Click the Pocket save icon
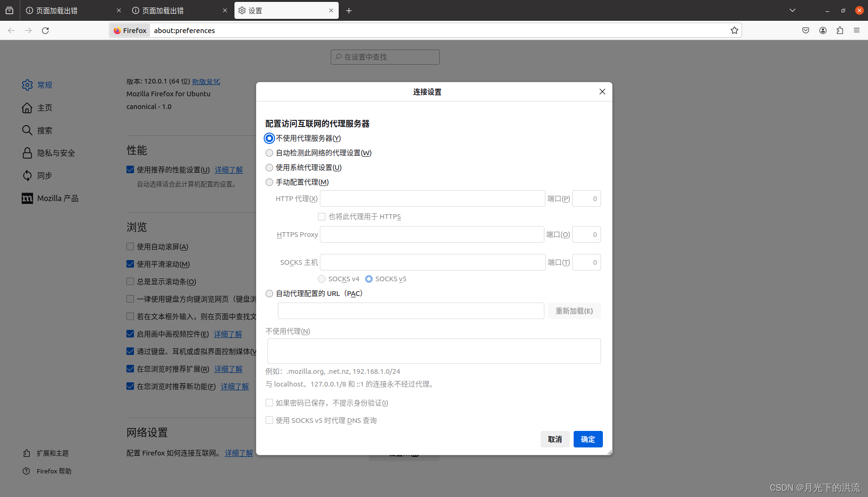868x497 pixels. pos(806,30)
